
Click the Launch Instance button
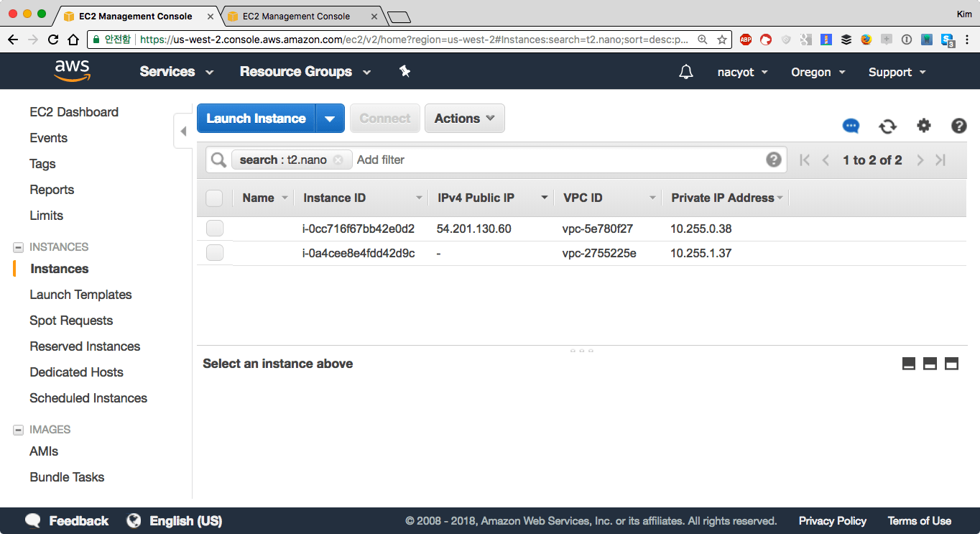[x=256, y=119]
